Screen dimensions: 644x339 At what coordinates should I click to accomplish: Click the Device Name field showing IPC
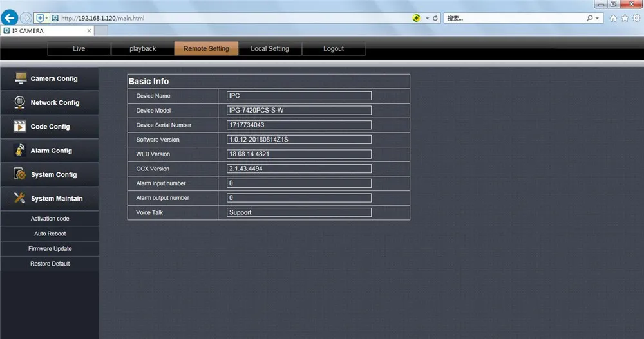[x=299, y=96]
